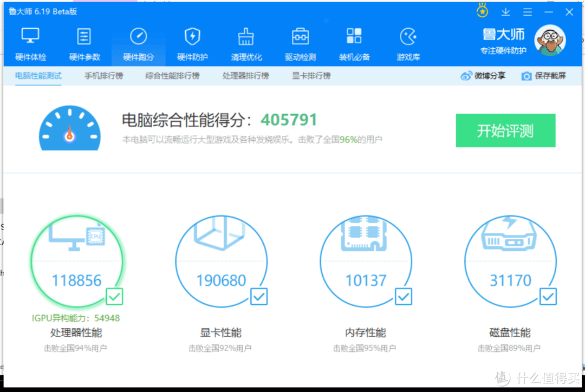Click the 内存性能 label

tap(366, 332)
